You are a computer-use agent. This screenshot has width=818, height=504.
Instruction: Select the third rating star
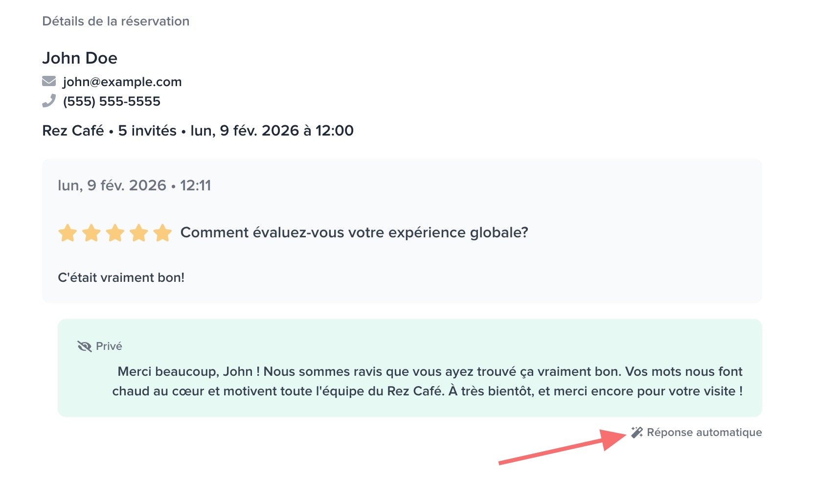[x=115, y=233]
